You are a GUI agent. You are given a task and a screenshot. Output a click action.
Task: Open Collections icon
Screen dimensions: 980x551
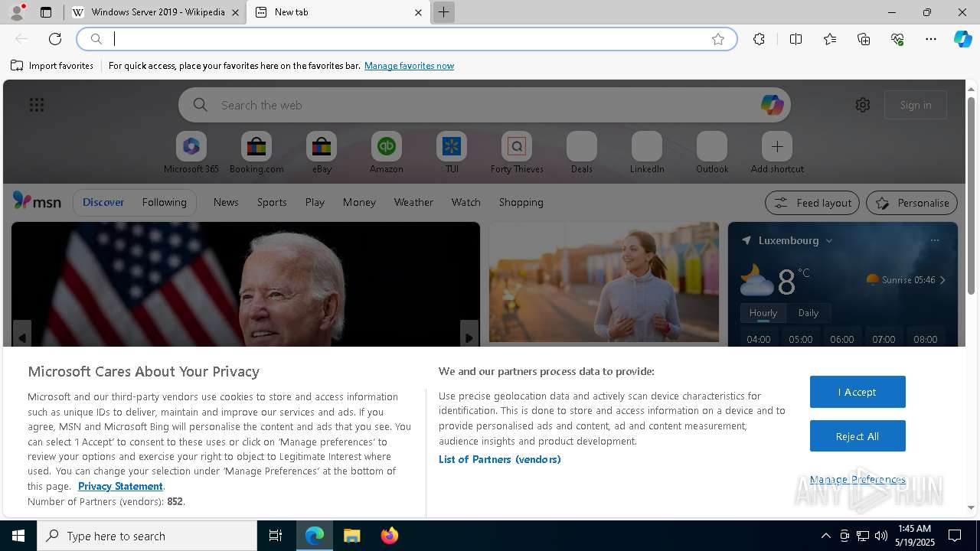coord(864,39)
